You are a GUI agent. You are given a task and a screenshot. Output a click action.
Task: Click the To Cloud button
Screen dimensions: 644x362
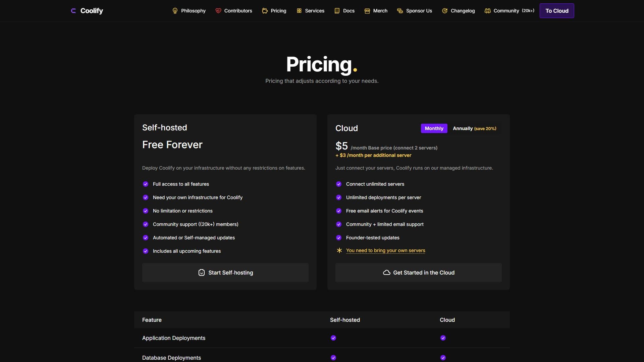tap(557, 11)
